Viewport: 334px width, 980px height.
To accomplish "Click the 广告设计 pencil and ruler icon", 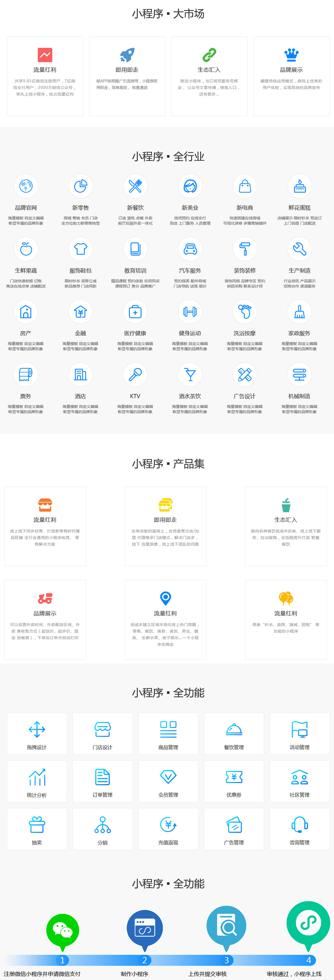I will [x=244, y=374].
